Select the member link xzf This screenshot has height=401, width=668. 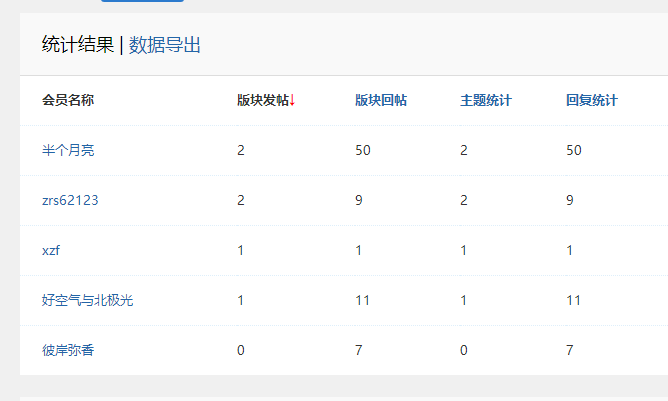click(x=51, y=250)
